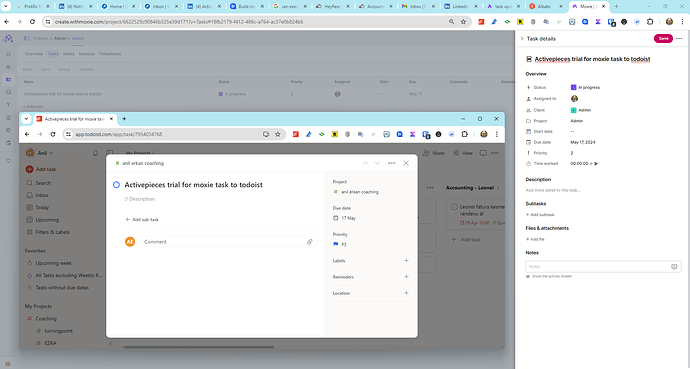Mark Todoist Activepieces task complete checkbox
This screenshot has width=690, height=369.
(116, 185)
